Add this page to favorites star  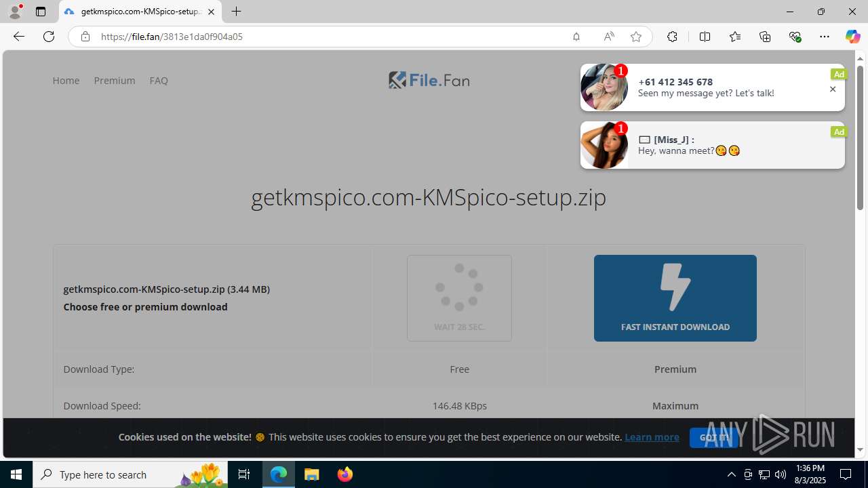pos(635,37)
